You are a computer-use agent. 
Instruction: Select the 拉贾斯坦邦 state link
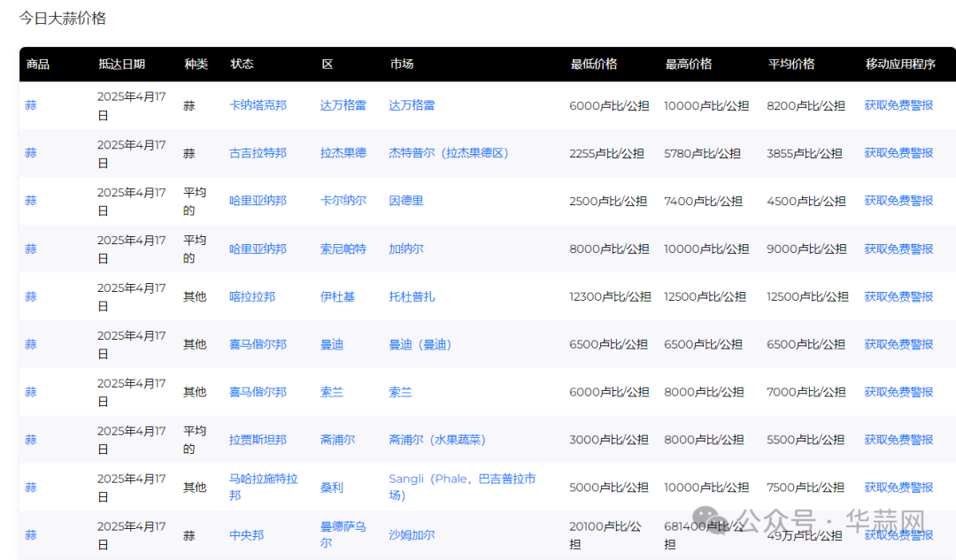(x=258, y=440)
